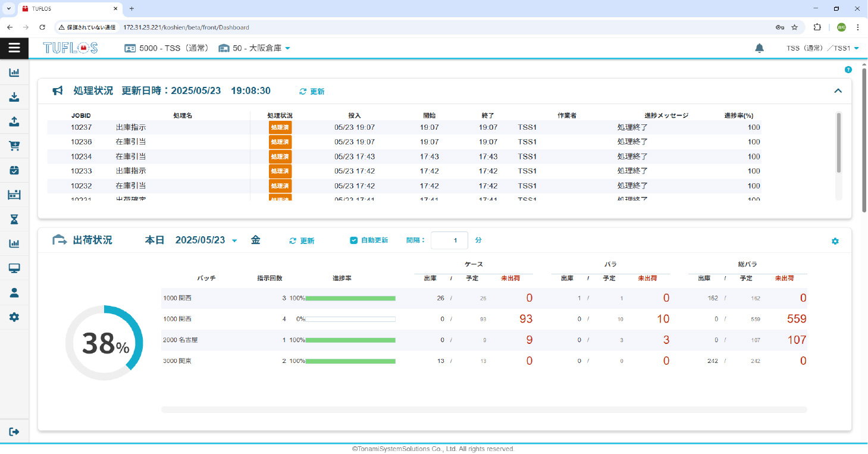868x454 pixels.
Task: Open the Chrome extensions puzzle icon
Action: click(817, 27)
